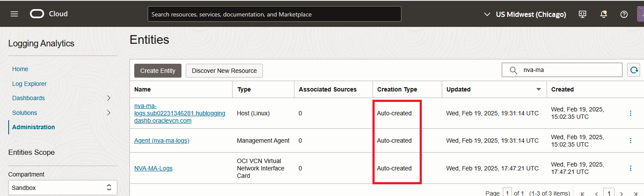Screen dimensions: 644x196
Task: Expand the Dashboards submenu
Action: point(109,98)
